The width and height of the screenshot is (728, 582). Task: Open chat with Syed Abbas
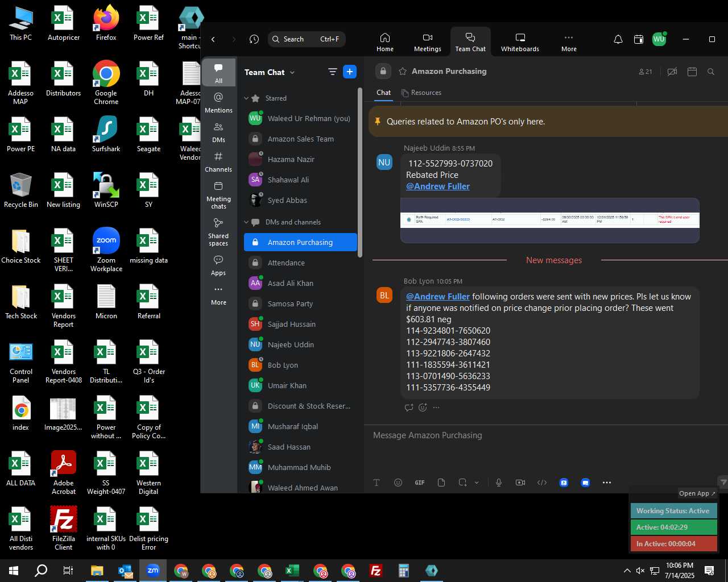click(300, 200)
